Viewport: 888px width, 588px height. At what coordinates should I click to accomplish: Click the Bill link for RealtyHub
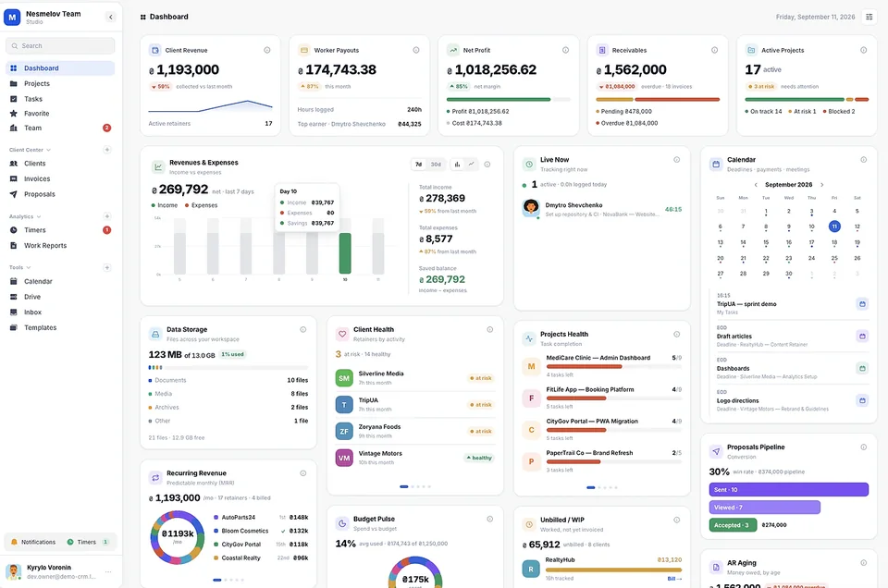[674, 579]
